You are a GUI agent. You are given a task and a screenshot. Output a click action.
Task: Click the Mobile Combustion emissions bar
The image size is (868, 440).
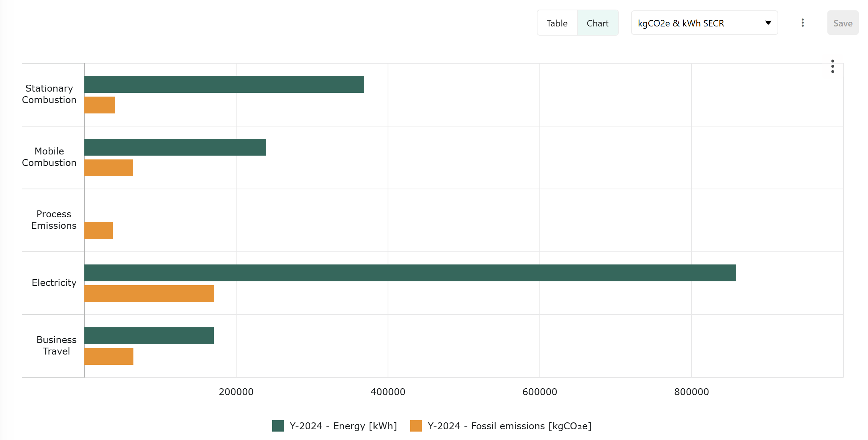click(108, 168)
